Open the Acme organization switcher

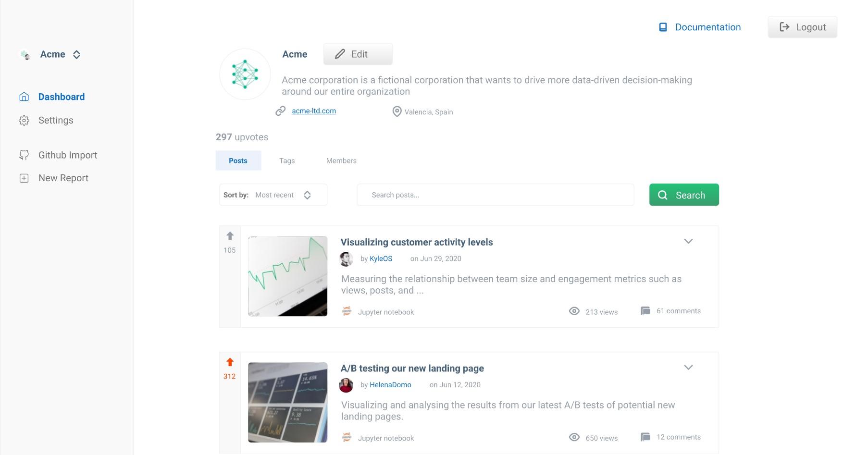click(76, 55)
